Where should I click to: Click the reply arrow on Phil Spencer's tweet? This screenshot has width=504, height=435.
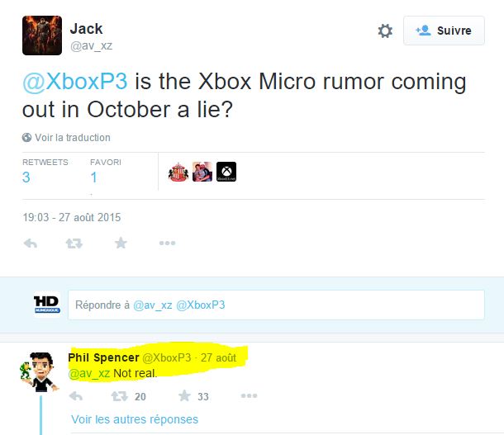click(76, 396)
